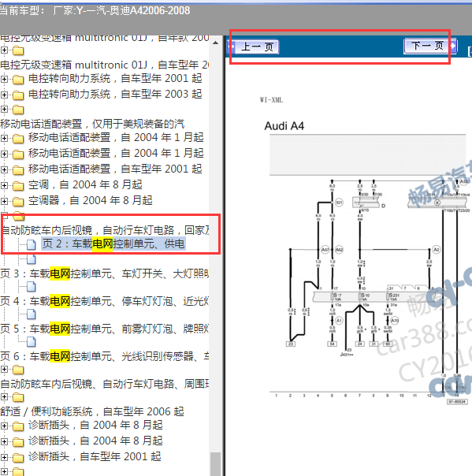472x476 pixels.
Task: Open 页 4：车载电网控制单元、停车灯灯泡 entry
Action: click(x=105, y=302)
